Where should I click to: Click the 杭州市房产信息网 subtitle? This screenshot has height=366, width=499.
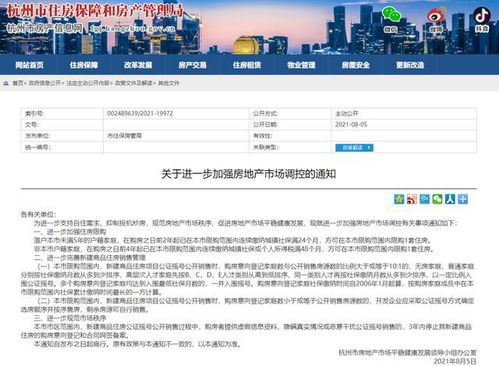click(x=44, y=28)
